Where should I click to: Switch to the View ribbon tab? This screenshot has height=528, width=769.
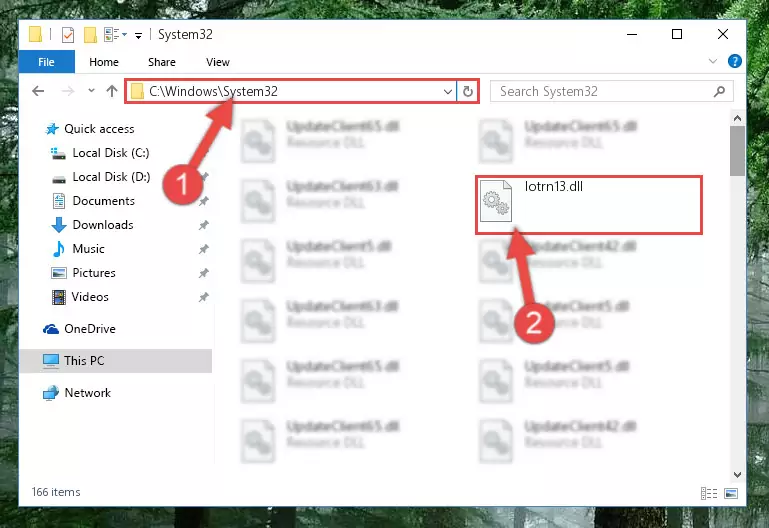point(218,62)
